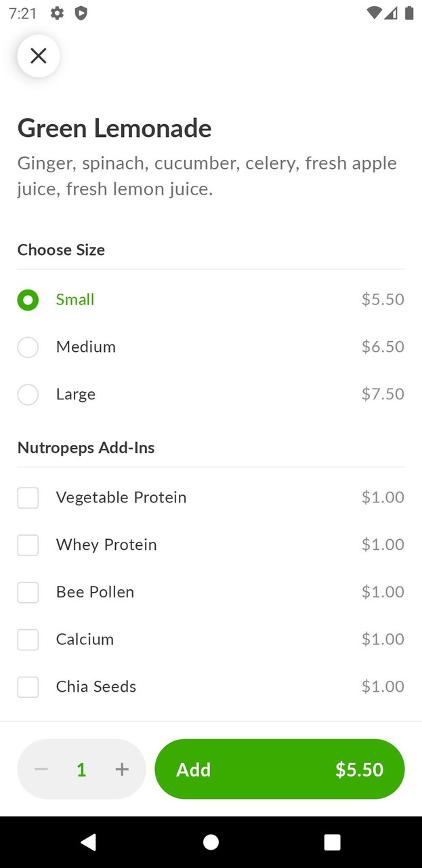Tap the settings gear in status bar
Viewport: 422px width, 868px height.
pos(58,13)
